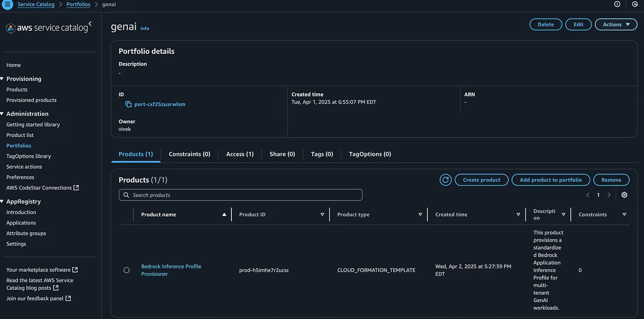Click the prod-h5imhe7r2ucsc product ID cell
Image resolution: width=644 pixels, height=319 pixels.
tap(264, 270)
